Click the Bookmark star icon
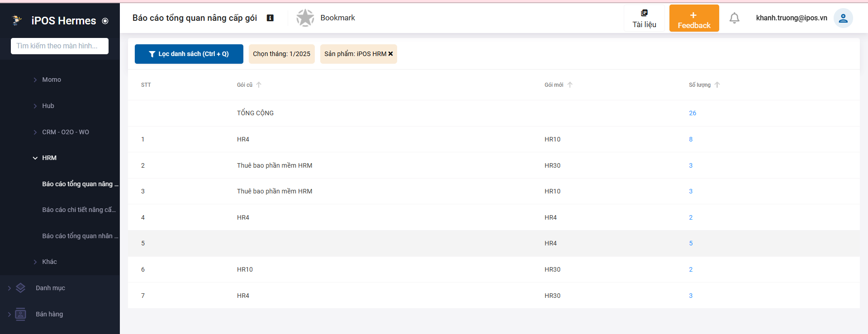Image resolution: width=868 pixels, height=334 pixels. point(305,18)
